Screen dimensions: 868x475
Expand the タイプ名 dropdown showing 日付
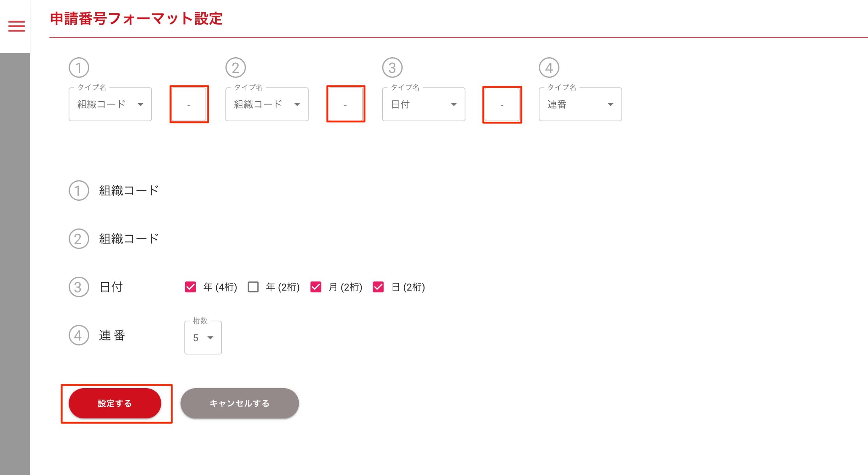[x=423, y=104]
